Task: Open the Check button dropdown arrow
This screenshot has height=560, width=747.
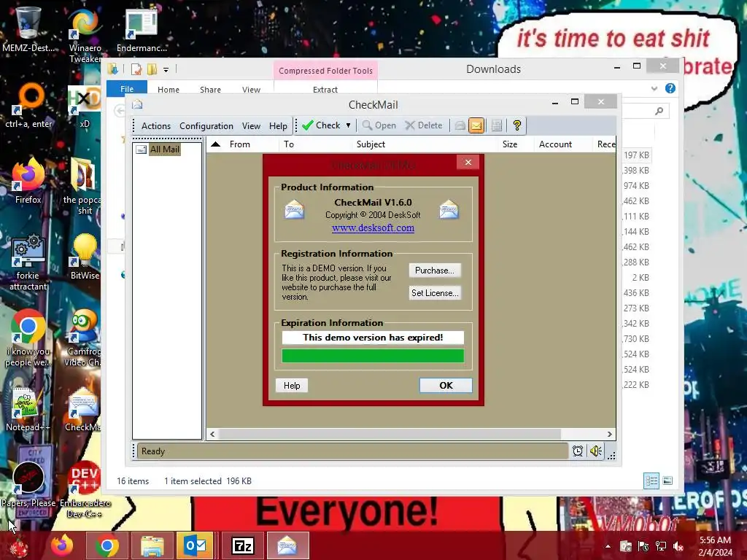Action: point(348,125)
